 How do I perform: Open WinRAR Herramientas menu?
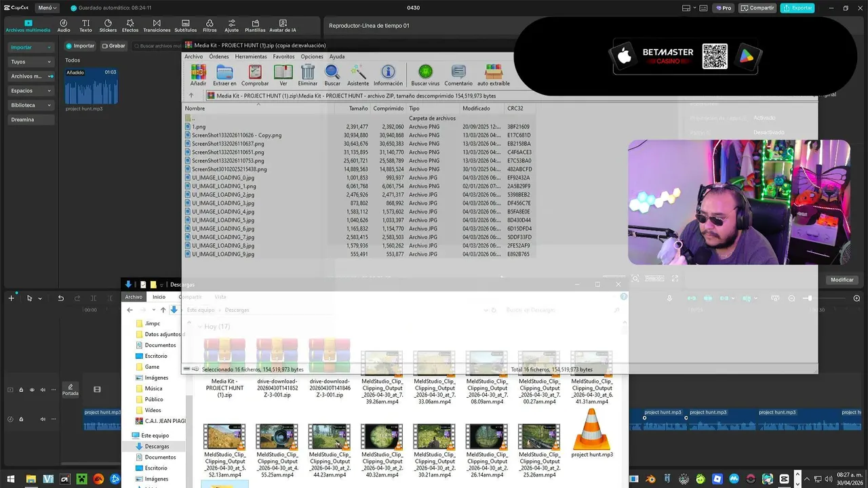pos(251,56)
